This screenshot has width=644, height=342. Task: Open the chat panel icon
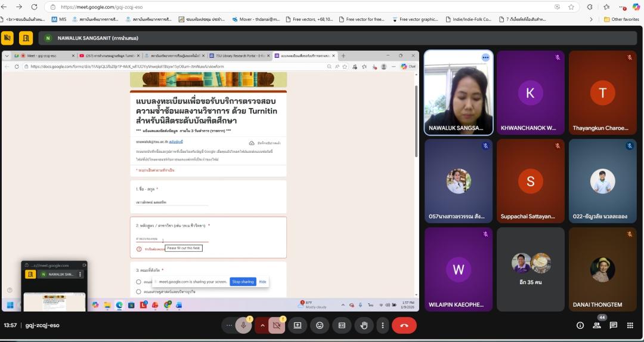613,325
